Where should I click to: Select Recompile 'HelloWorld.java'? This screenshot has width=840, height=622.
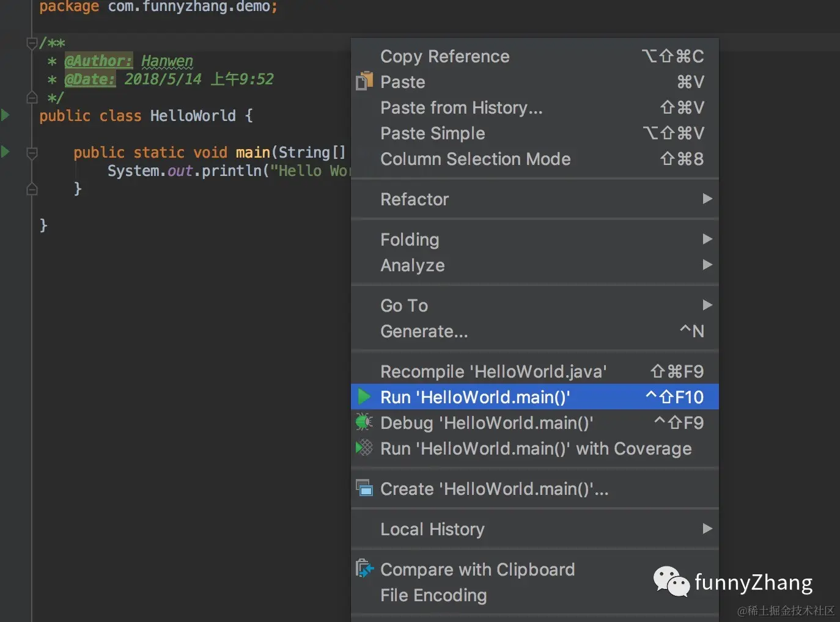click(535, 371)
